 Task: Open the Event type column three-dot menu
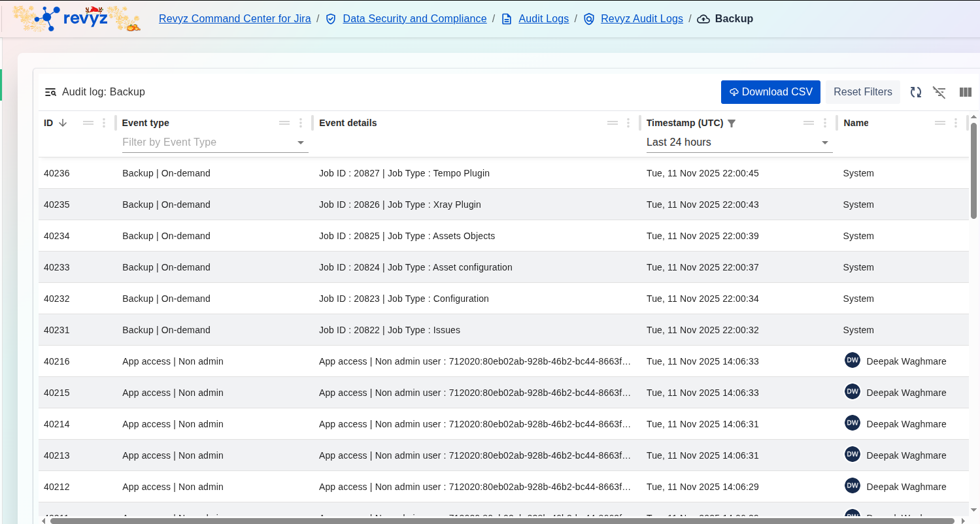301,123
